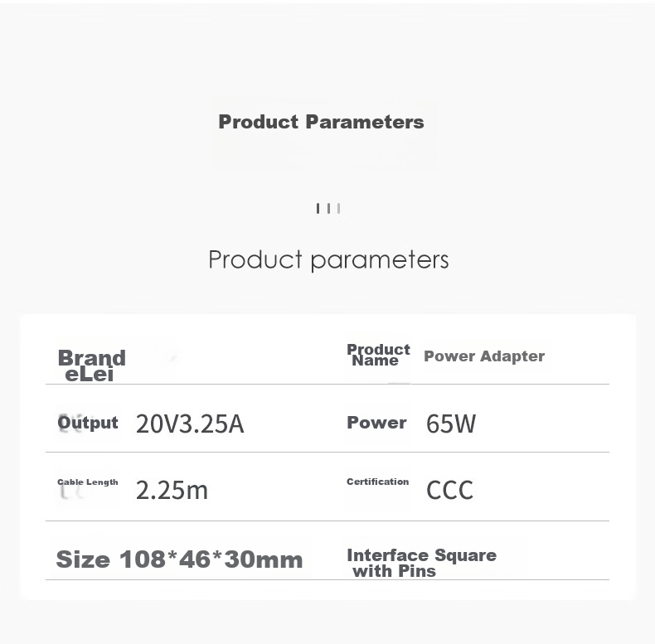Select the Cable Length label
Viewport: 655px width, 644px height.
[88, 482]
